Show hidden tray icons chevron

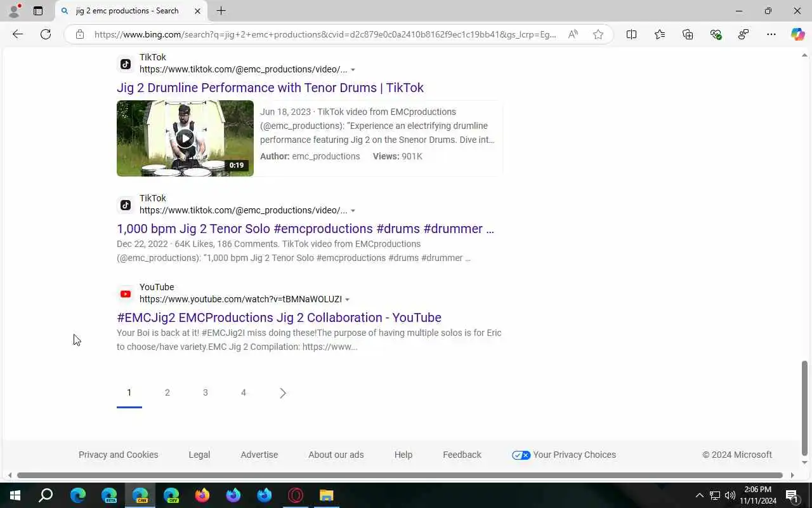pos(700,495)
